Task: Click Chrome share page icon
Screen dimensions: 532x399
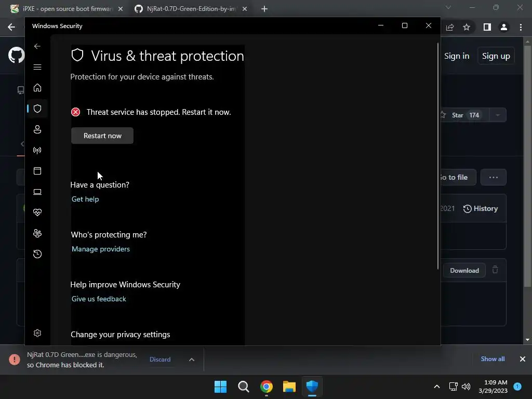Action: 450,27
